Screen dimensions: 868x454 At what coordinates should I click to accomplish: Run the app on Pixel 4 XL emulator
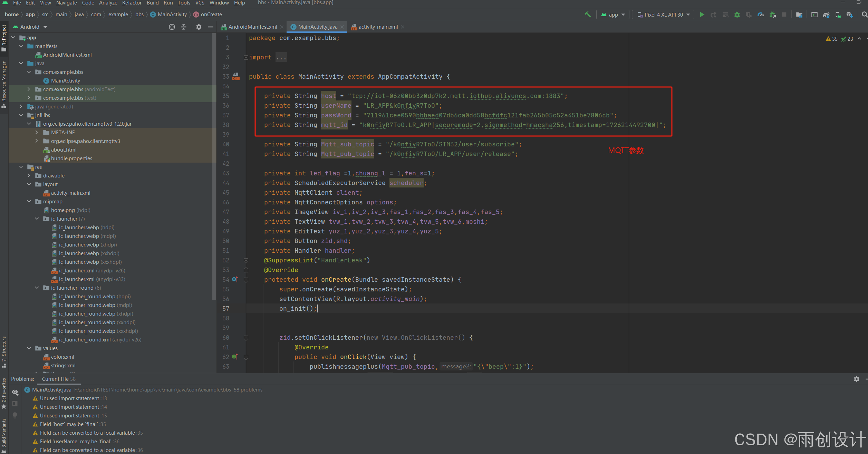click(702, 14)
